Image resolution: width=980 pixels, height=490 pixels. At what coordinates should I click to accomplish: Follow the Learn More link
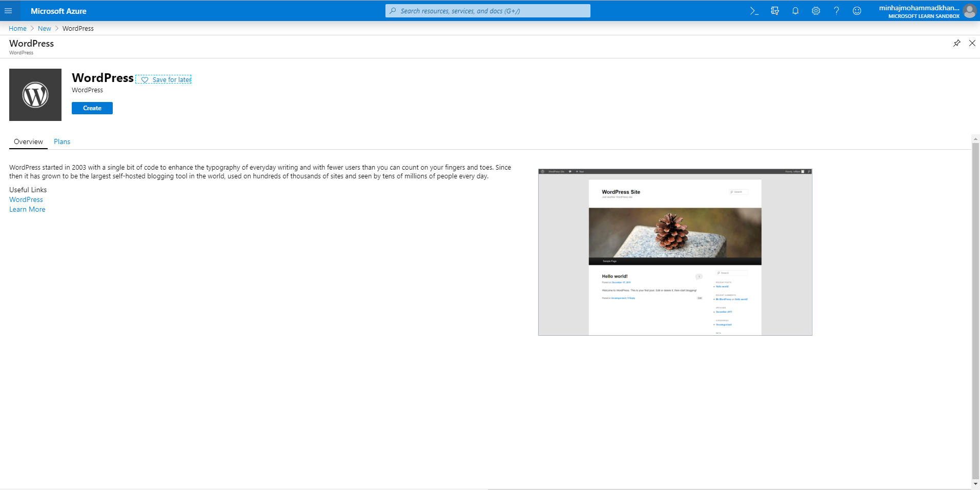(x=27, y=209)
